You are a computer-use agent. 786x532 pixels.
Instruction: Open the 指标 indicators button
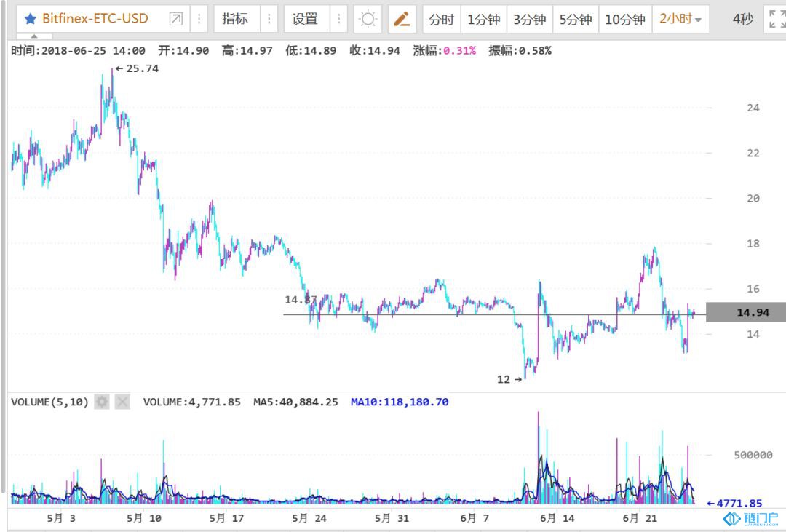(235, 19)
